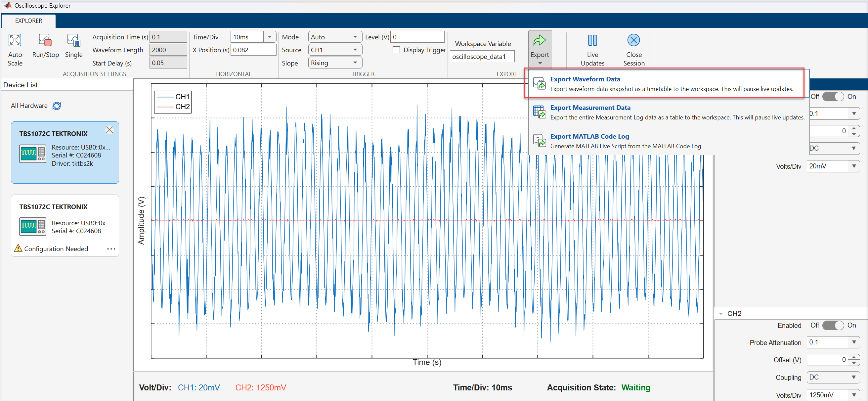Click the Start Delay field
The height and width of the screenshot is (401, 868).
click(168, 63)
